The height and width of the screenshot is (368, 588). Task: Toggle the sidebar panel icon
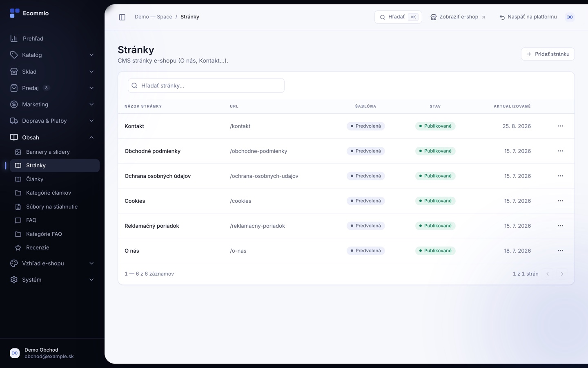click(x=122, y=17)
